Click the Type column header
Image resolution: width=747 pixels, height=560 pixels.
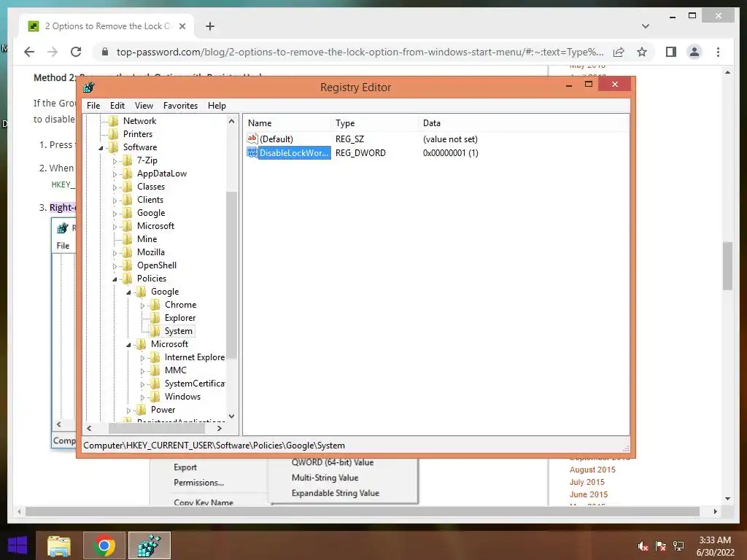tap(374, 122)
